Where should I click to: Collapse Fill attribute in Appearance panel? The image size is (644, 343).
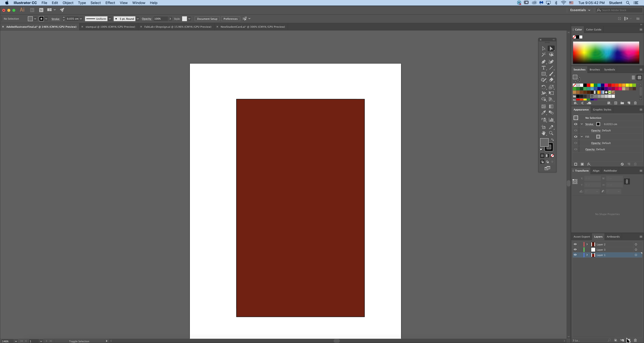[x=582, y=137]
